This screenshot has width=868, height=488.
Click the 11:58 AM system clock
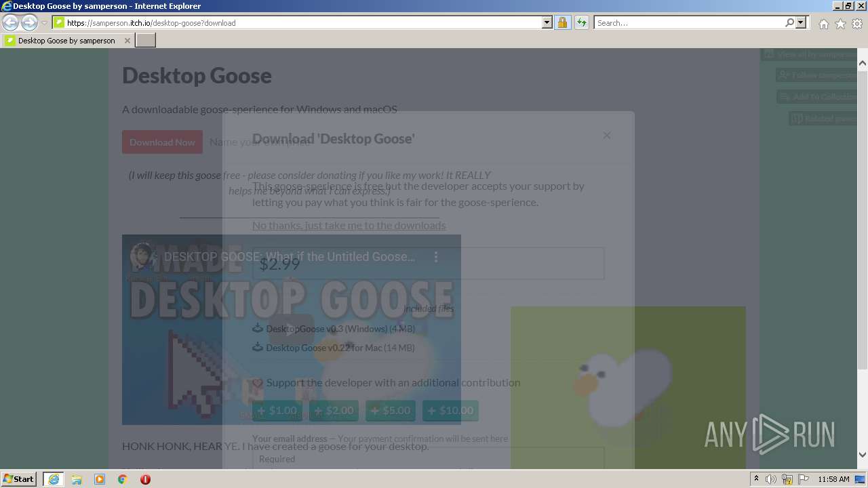833,479
